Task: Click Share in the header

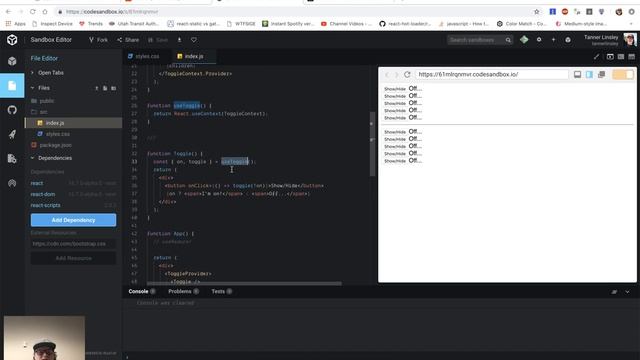Action: 128,40
